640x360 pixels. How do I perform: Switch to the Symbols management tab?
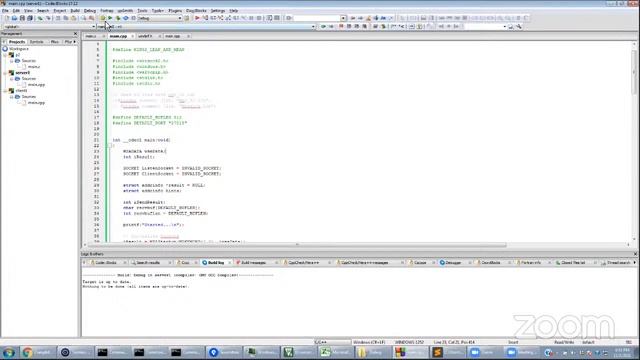tap(36, 42)
